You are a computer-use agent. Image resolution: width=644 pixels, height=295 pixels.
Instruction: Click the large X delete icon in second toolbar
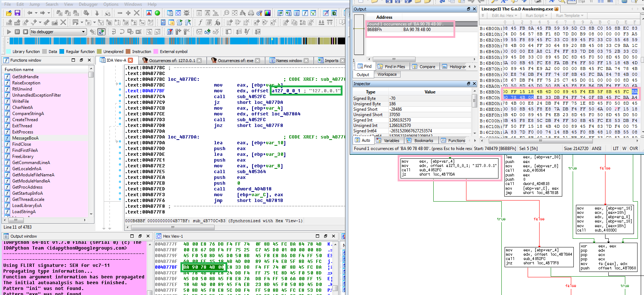pos(63,22)
